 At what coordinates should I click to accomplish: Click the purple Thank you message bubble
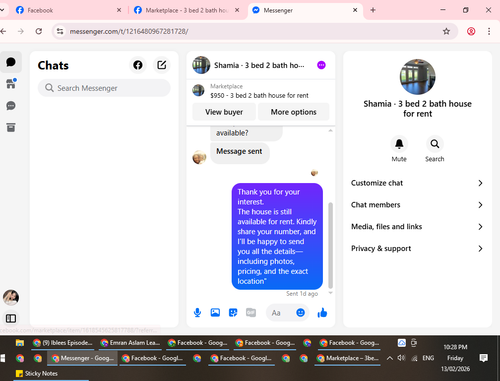[277, 236]
